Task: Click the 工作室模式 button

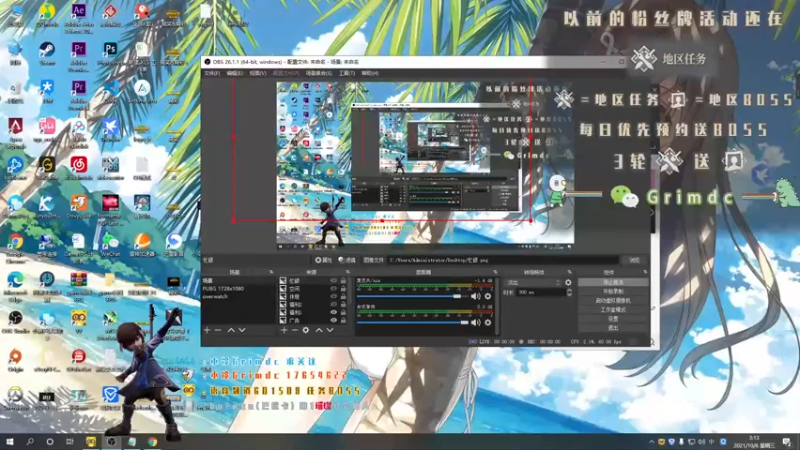Action: pyautogui.click(x=613, y=310)
